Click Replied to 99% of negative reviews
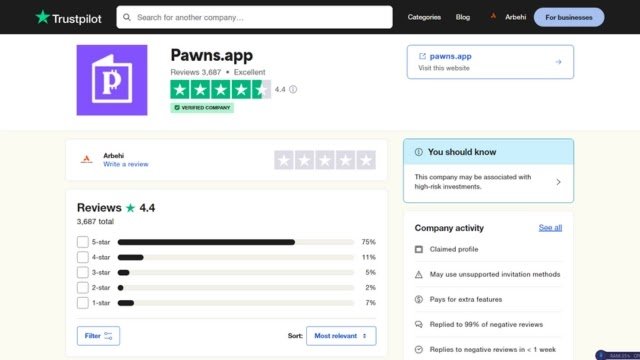 point(486,324)
